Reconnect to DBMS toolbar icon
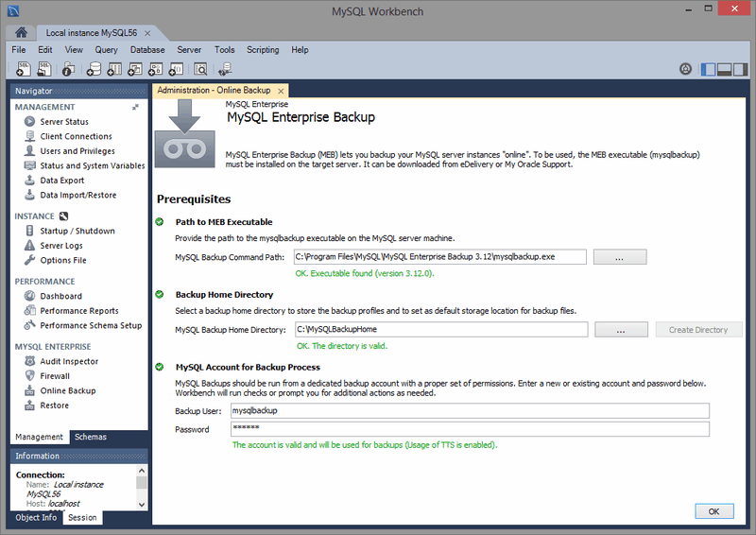 click(x=225, y=69)
